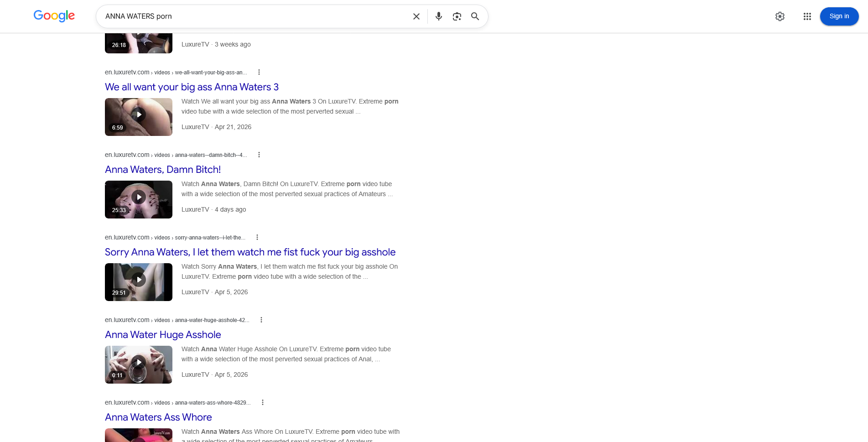Open the result title ending in 'Anna Waters 3'
Screen dimensions: 868x442
(192, 87)
